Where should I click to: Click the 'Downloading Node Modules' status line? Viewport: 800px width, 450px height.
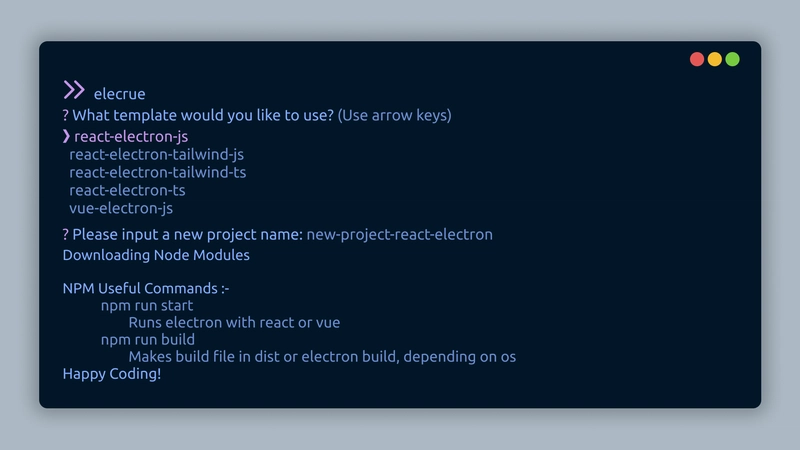pyautogui.click(x=156, y=255)
